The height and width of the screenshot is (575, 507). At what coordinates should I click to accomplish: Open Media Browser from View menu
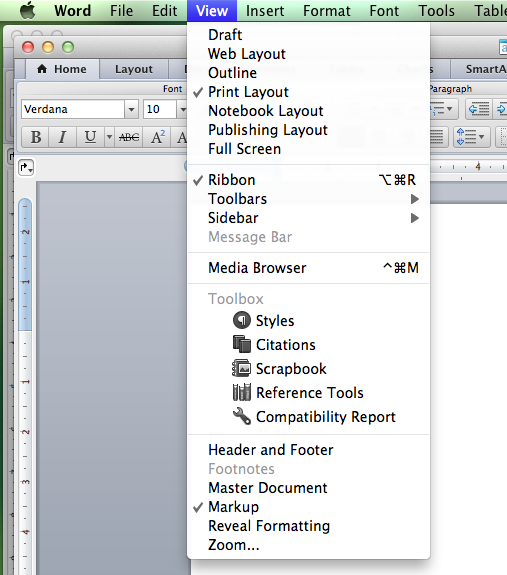pos(308,268)
